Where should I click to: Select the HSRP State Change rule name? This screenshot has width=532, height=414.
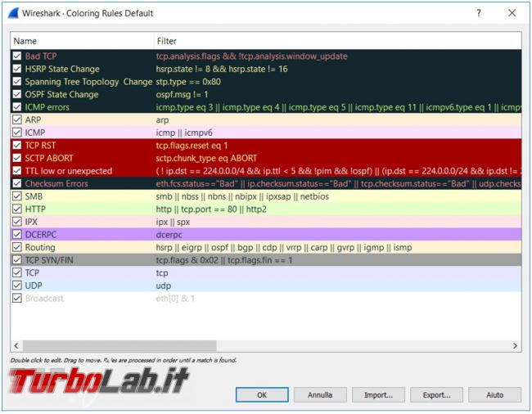coord(62,70)
